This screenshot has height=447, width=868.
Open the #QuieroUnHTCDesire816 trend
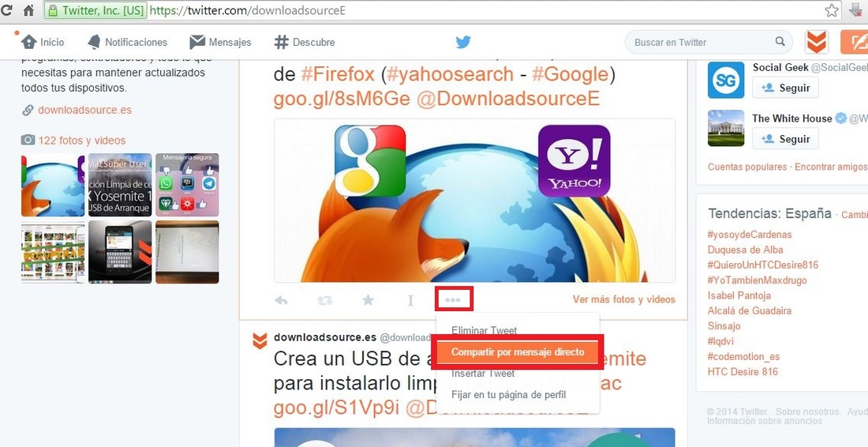coord(763,265)
